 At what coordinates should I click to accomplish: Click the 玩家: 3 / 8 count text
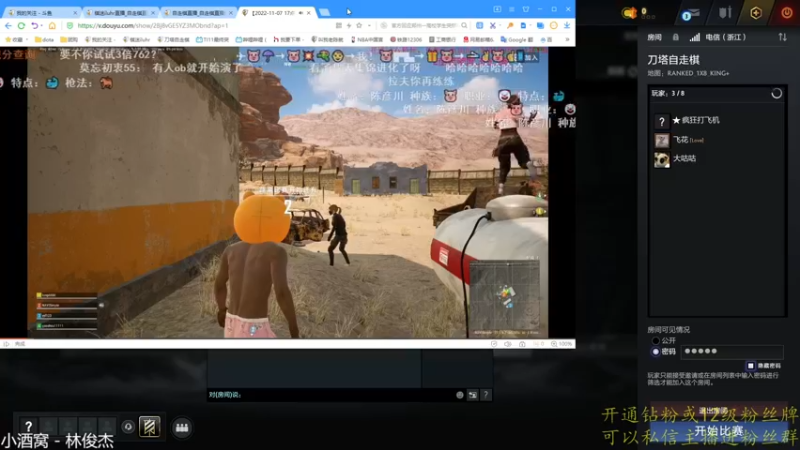668,93
